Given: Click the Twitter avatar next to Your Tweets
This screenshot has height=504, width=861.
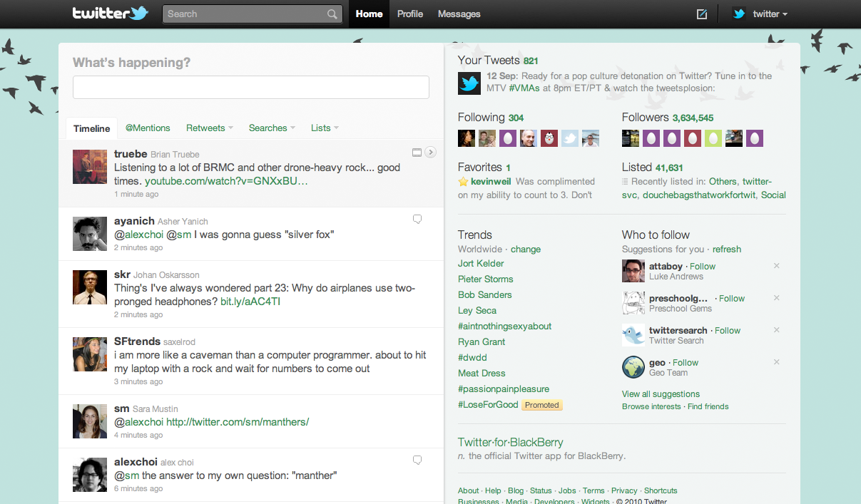Looking at the screenshot, I should tap(469, 83).
